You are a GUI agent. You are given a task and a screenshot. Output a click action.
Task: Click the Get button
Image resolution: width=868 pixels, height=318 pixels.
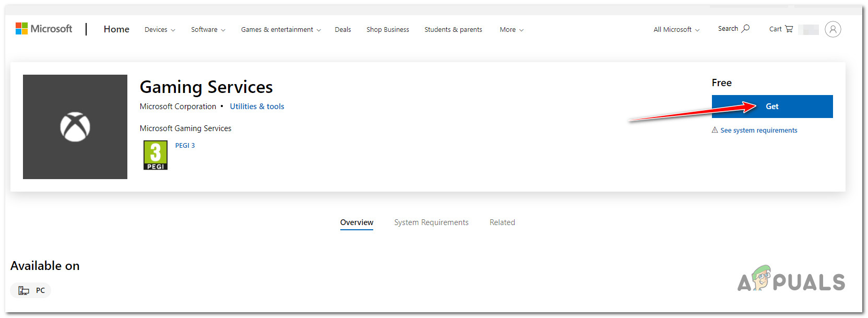tap(772, 107)
